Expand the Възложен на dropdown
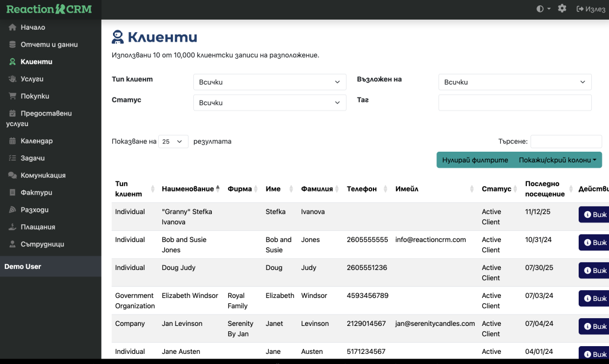 click(514, 82)
